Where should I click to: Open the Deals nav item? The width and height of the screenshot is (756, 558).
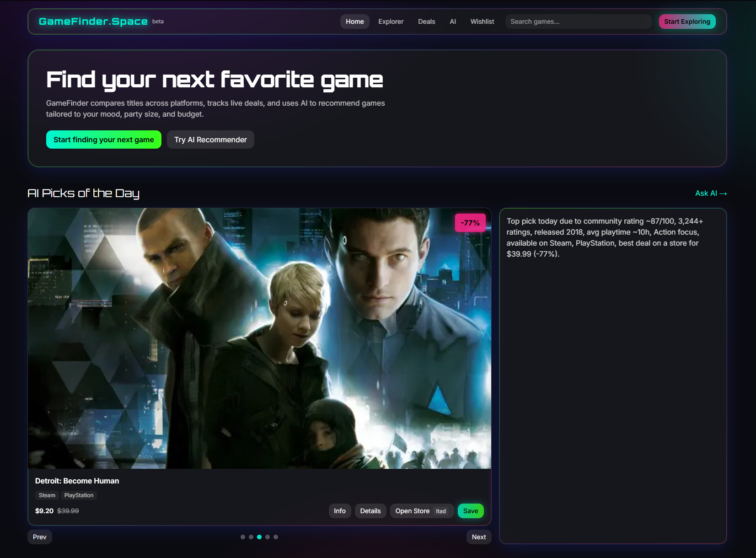[x=426, y=21]
